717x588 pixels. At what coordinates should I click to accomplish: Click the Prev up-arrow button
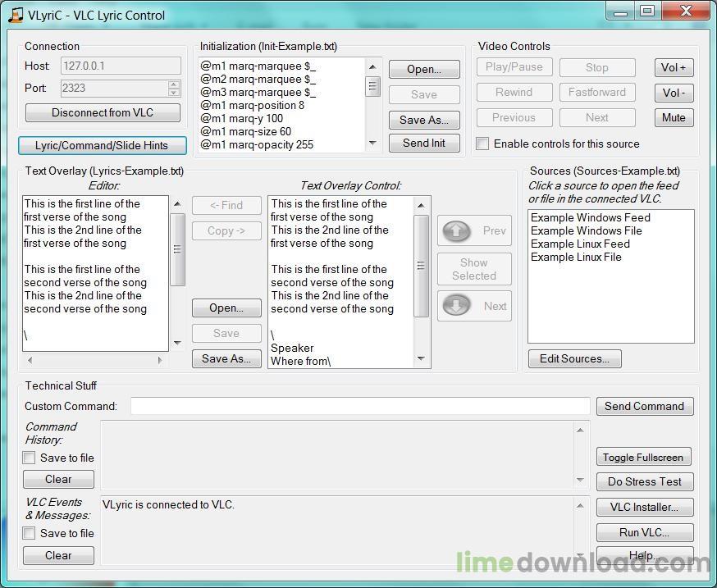click(x=474, y=231)
